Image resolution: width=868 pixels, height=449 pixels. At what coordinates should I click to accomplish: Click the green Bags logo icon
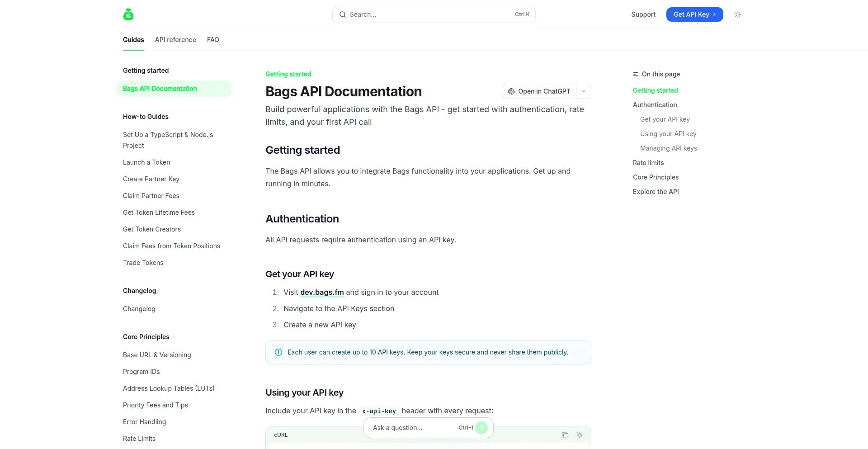(x=128, y=14)
